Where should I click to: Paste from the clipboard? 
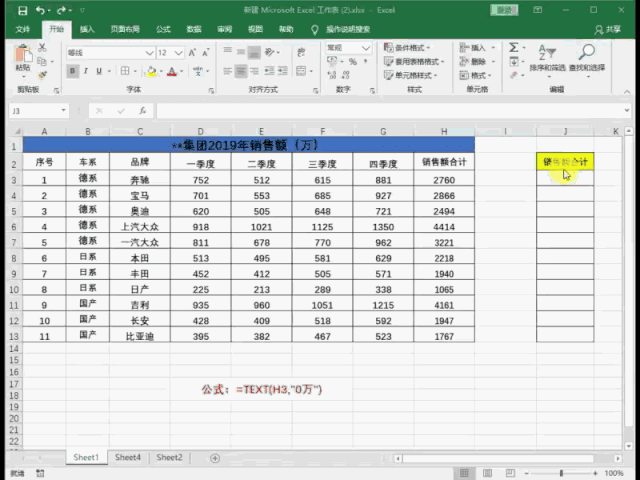coord(23,59)
